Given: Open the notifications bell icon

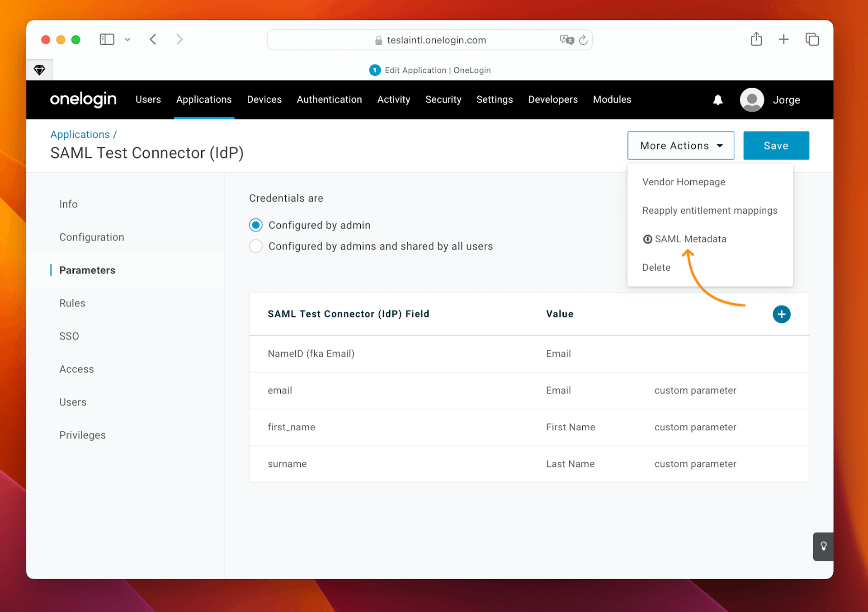Looking at the screenshot, I should coord(718,100).
